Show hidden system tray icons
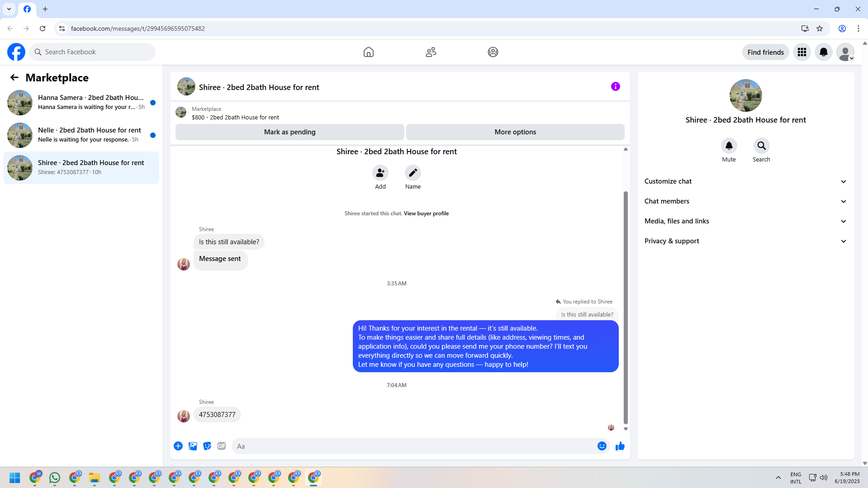The height and width of the screenshot is (488, 868). [x=778, y=478]
